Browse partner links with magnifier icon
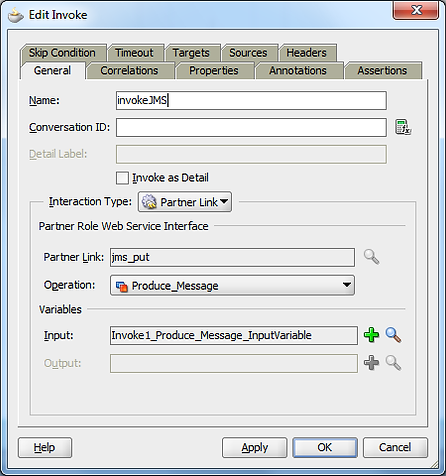Screen dimensions: 446x476 tap(371, 257)
